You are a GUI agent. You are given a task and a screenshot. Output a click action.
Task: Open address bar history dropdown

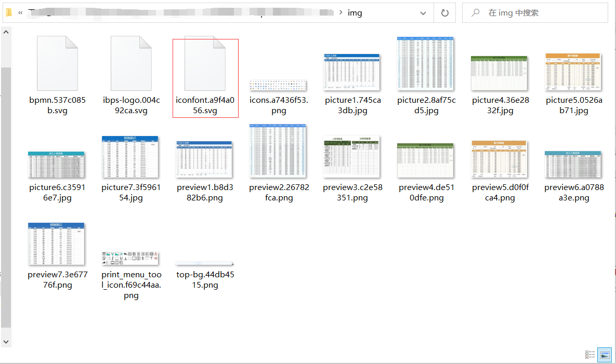(x=426, y=13)
